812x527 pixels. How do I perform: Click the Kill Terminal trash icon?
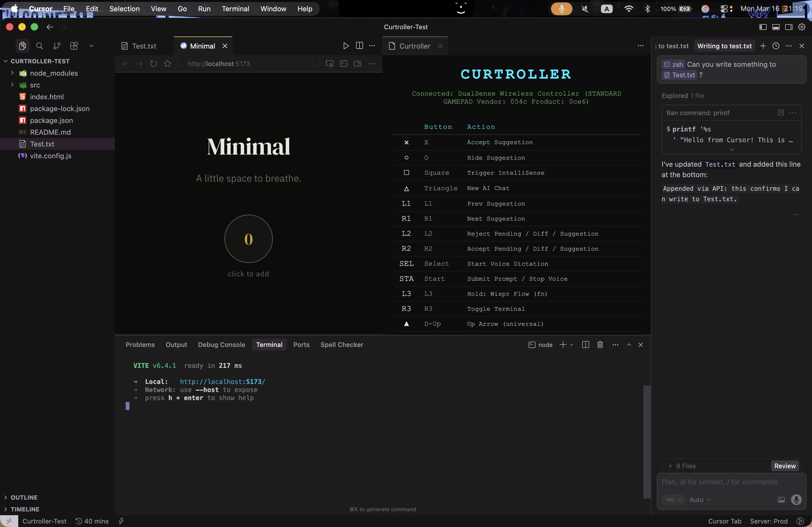click(x=600, y=345)
